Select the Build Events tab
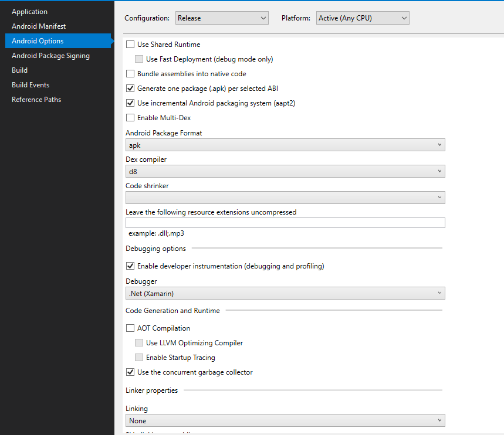Viewport: 504px width, 435px height. 31,85
